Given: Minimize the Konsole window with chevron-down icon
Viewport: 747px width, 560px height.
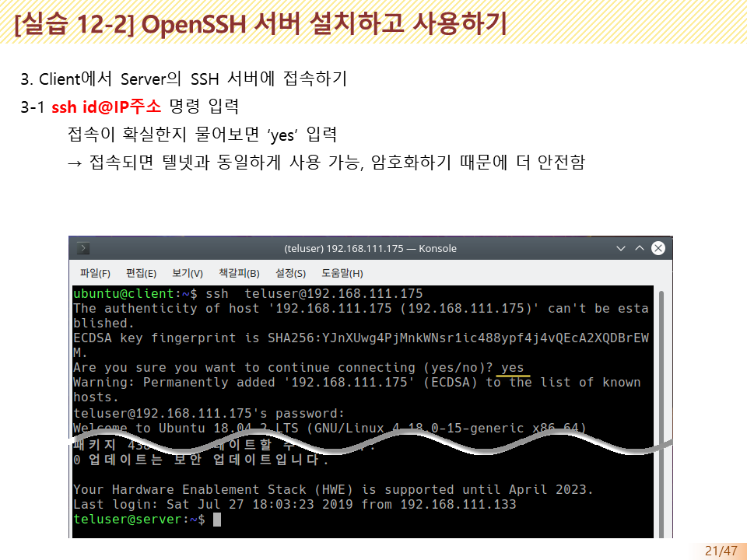Looking at the screenshot, I should (x=621, y=248).
